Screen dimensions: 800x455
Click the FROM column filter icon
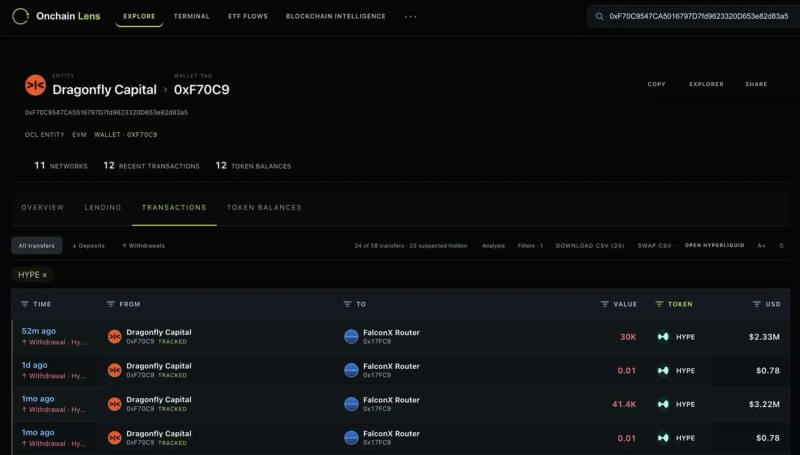pos(111,304)
